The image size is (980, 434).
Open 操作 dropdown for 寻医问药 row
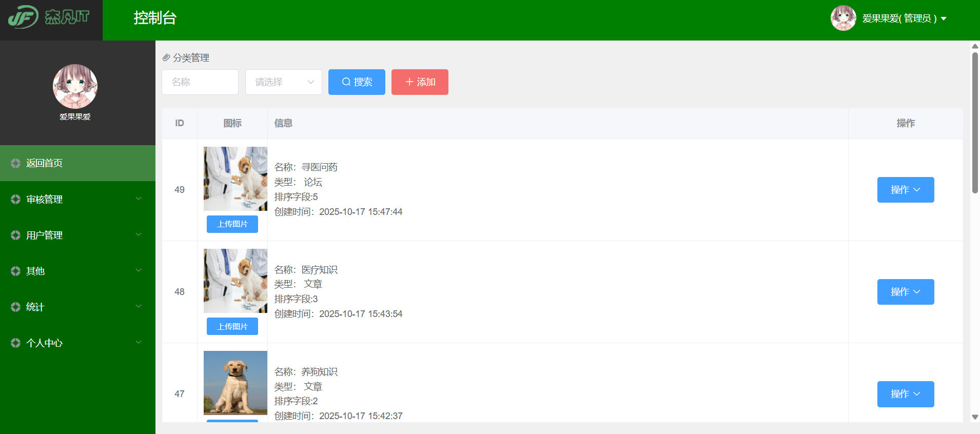906,190
